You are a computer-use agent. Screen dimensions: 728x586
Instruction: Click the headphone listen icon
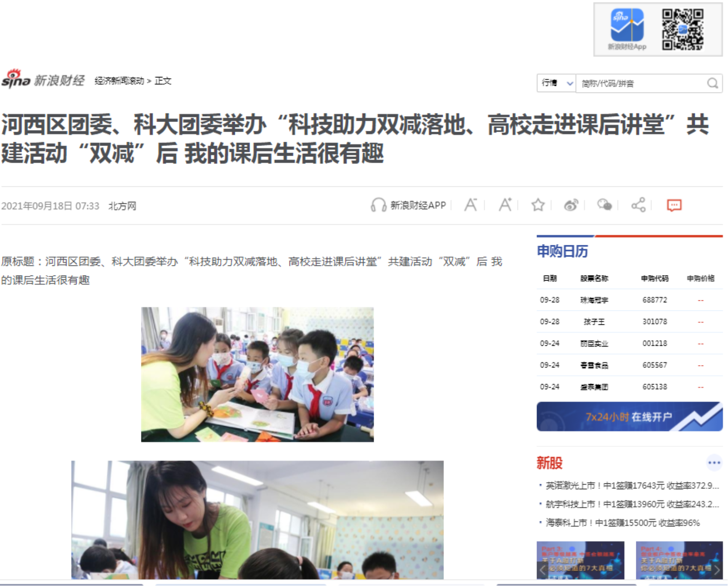[378, 205]
